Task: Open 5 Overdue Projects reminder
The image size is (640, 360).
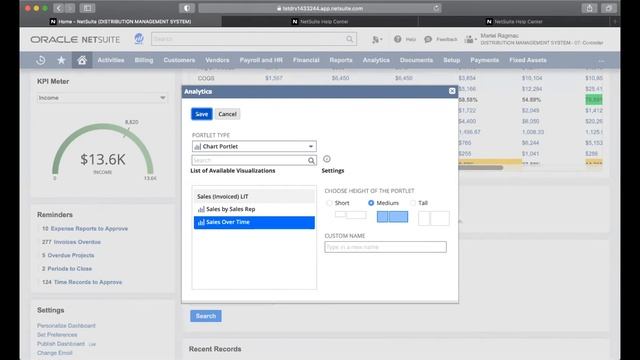Action: 68,256
